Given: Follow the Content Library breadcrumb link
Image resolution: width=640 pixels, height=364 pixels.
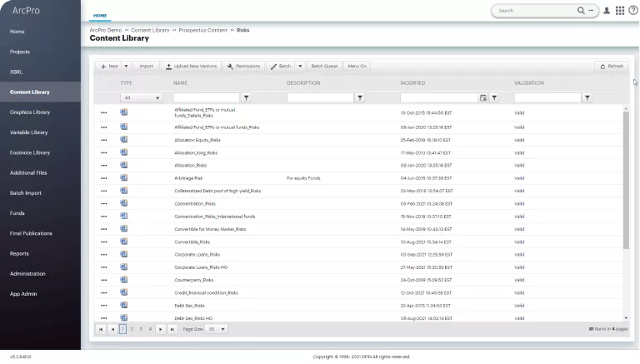Looking at the screenshot, I should [150, 30].
